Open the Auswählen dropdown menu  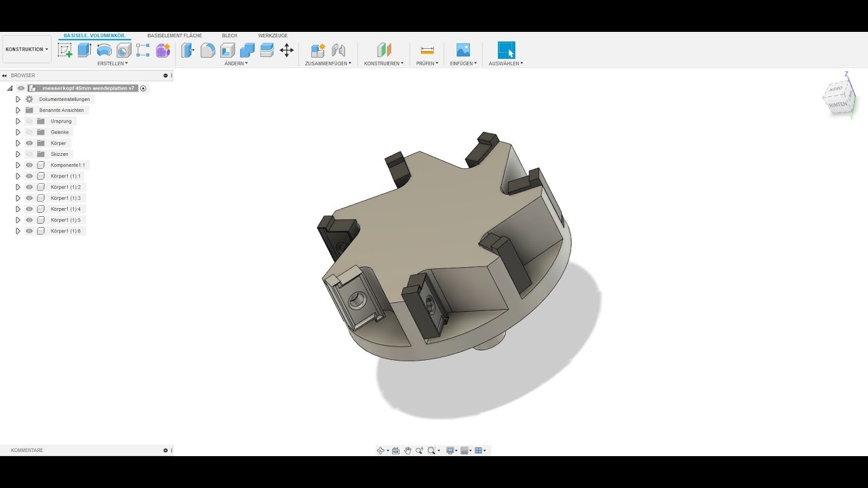coord(506,63)
